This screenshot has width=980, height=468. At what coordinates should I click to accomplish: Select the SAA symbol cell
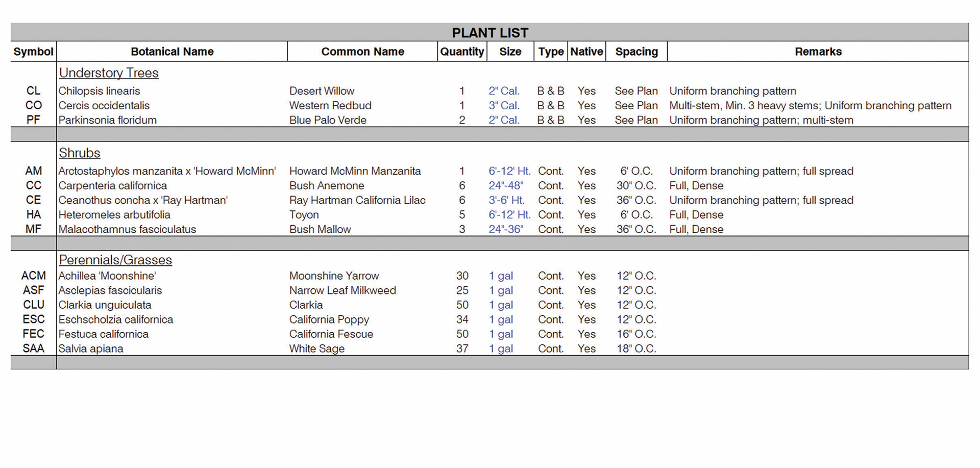point(33,349)
